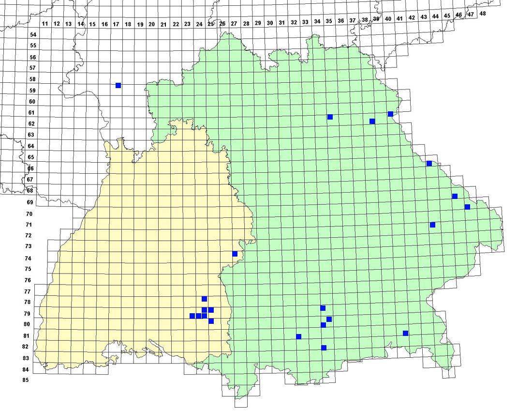Select row number 81
532x411 pixels.
point(26,336)
